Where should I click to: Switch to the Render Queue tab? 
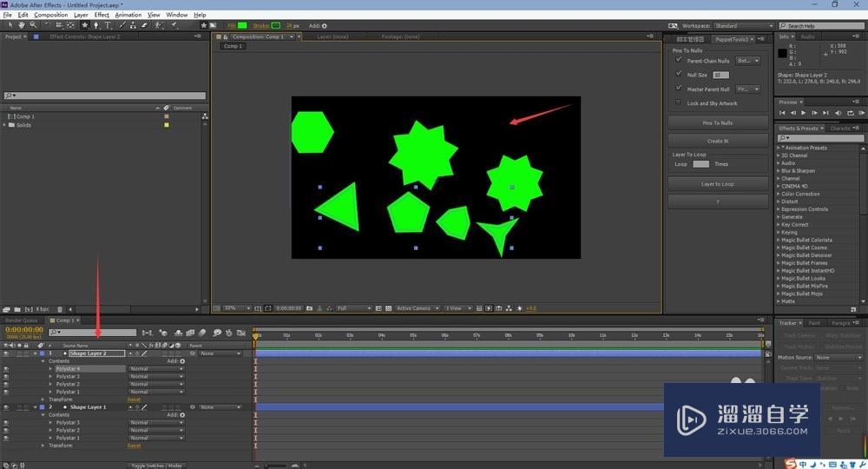tap(22, 320)
